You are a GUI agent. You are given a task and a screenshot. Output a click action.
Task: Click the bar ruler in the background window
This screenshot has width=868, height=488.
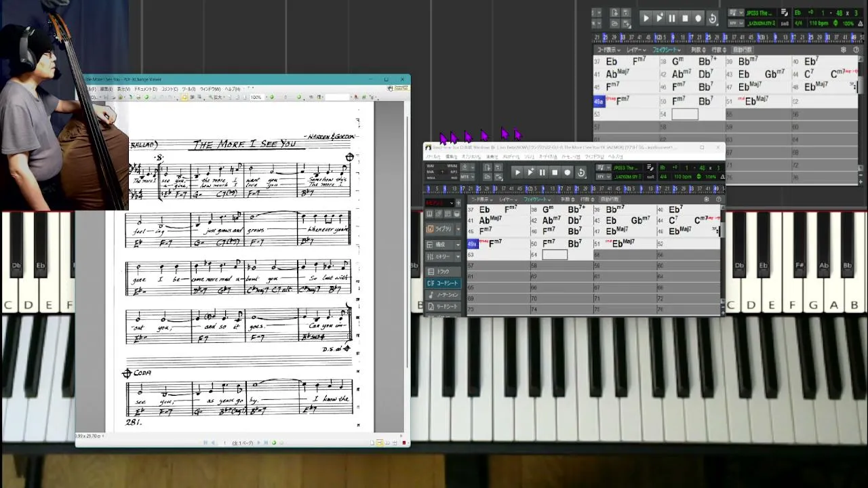click(x=726, y=37)
